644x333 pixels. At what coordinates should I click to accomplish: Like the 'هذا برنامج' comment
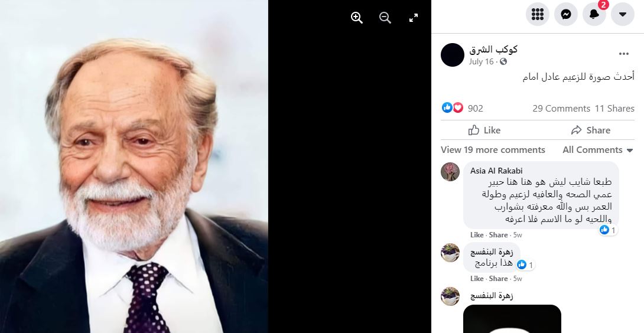[476, 279]
